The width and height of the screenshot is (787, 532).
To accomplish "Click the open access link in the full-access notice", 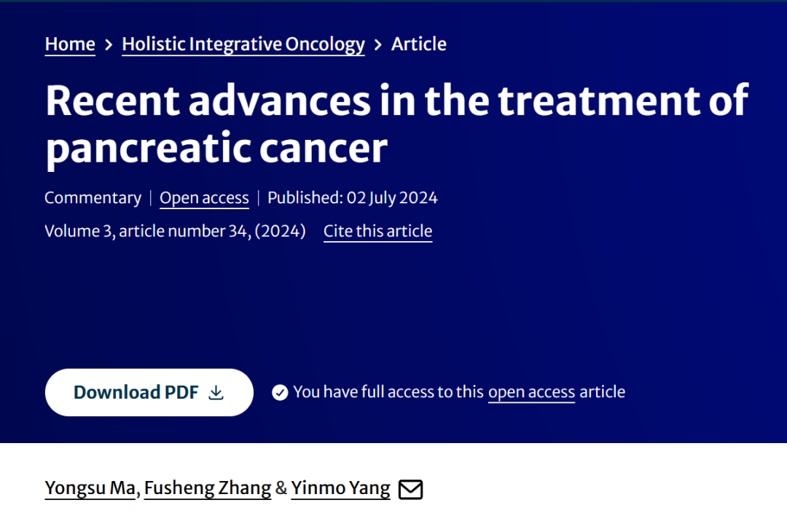I will 531,392.
